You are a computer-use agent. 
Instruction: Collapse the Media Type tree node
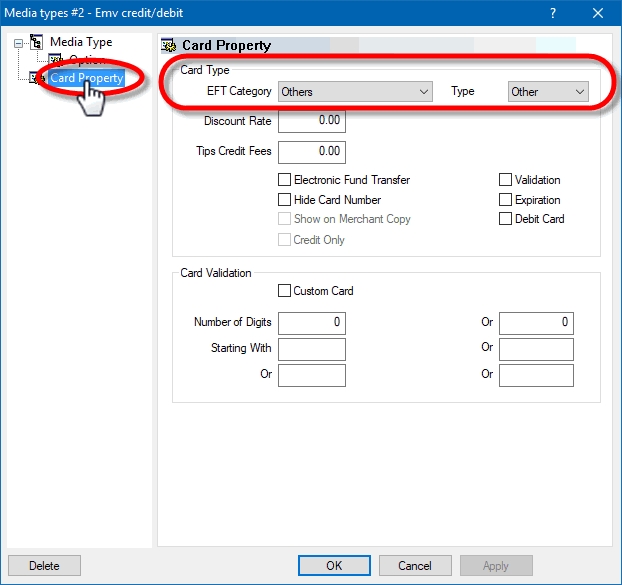coord(17,43)
